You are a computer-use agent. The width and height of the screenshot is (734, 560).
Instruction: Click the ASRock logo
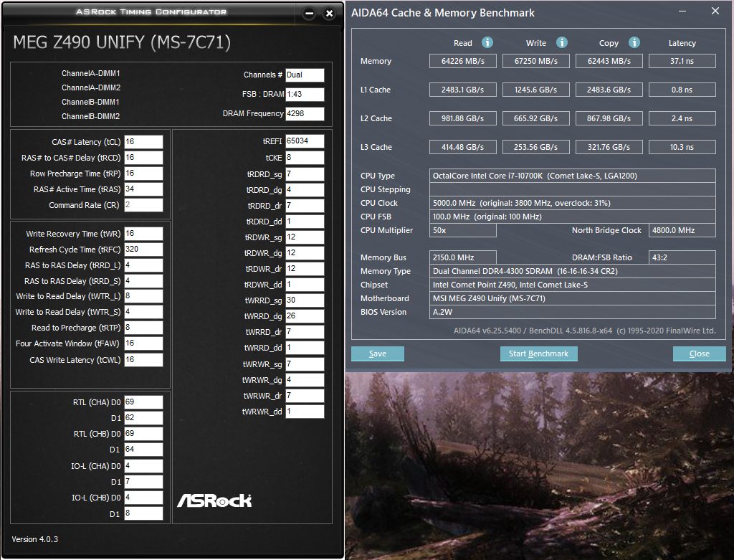[214, 500]
